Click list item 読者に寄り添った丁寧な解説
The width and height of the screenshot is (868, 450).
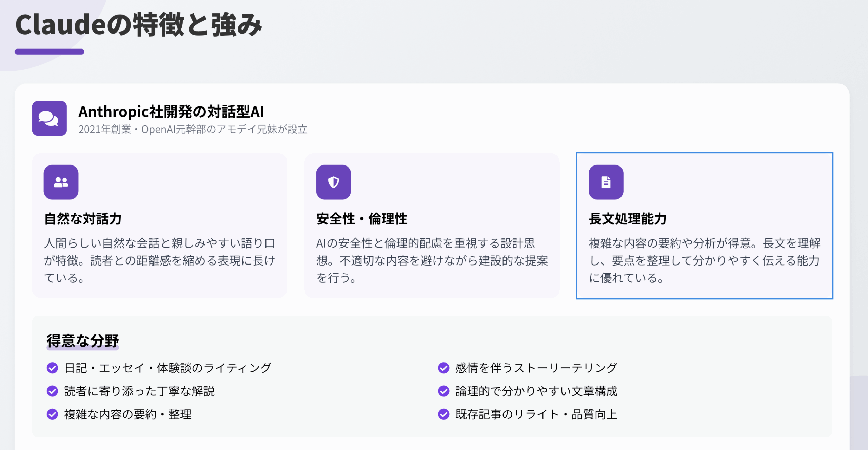(139, 391)
